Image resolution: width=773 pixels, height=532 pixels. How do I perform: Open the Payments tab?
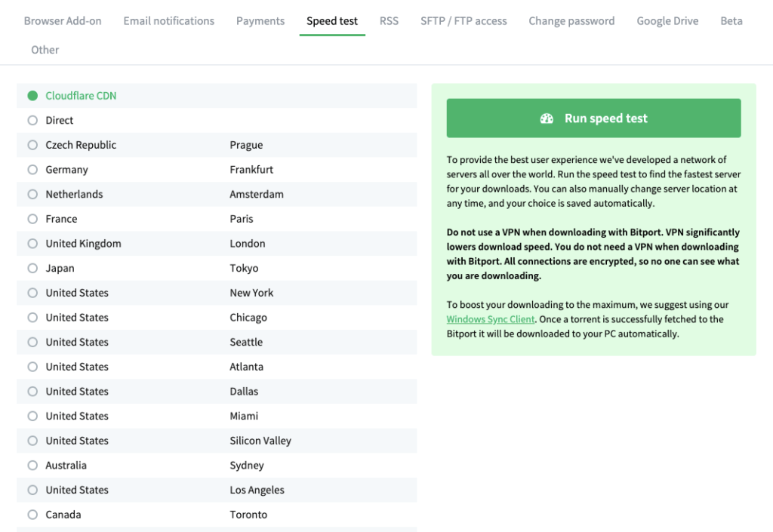pos(260,20)
